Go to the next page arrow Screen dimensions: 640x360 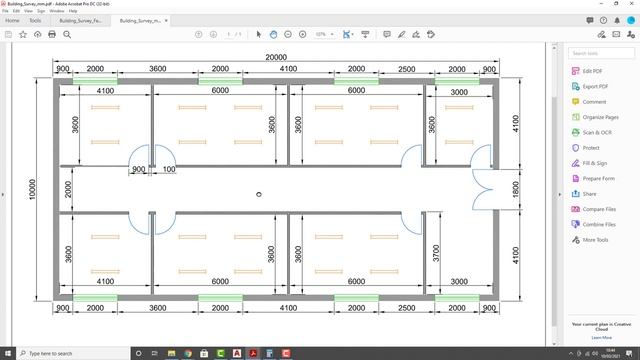213,35
